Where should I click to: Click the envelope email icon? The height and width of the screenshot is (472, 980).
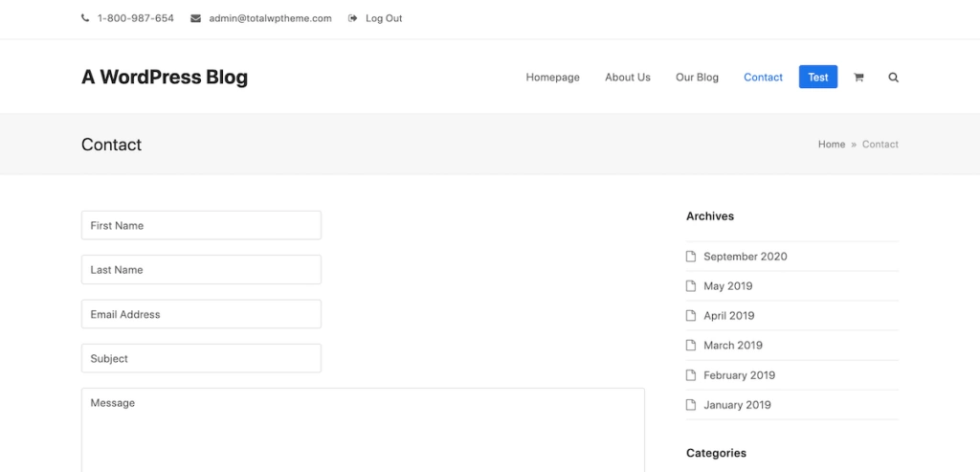195,18
